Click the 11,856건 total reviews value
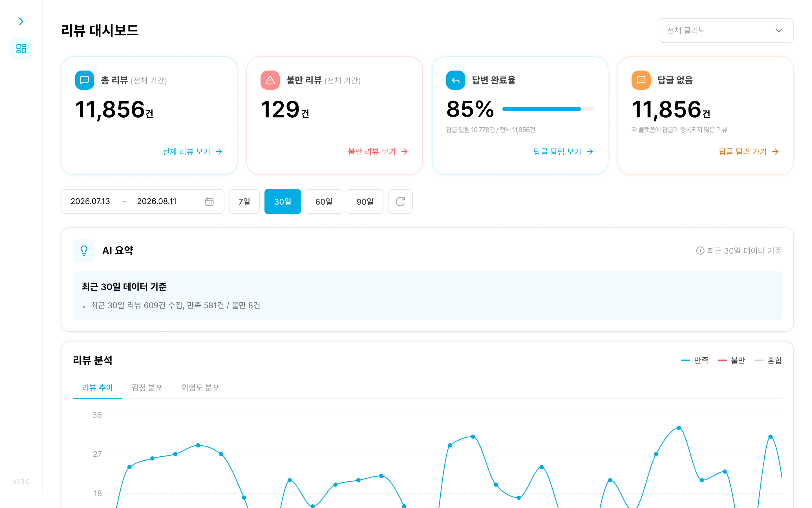Screen dimensions: 812x508 (114, 110)
